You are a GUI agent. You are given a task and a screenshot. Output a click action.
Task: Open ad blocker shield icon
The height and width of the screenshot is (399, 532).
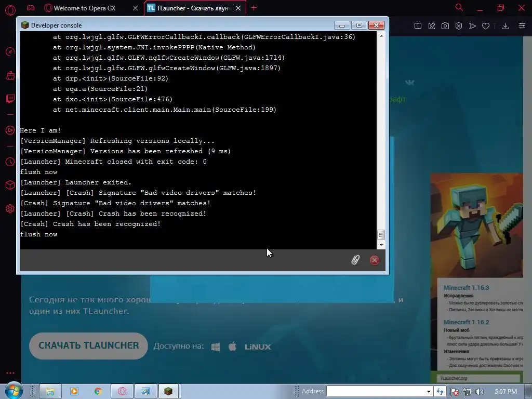(459, 26)
